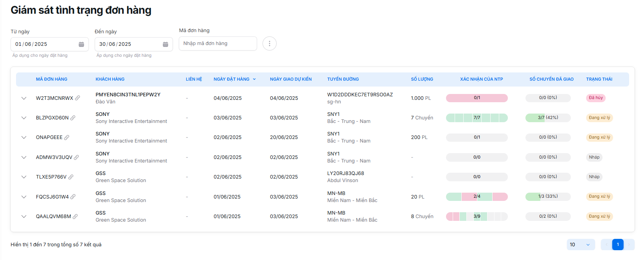
Task: Click link icon beside order BLZPGXD60N
Action: (x=73, y=118)
